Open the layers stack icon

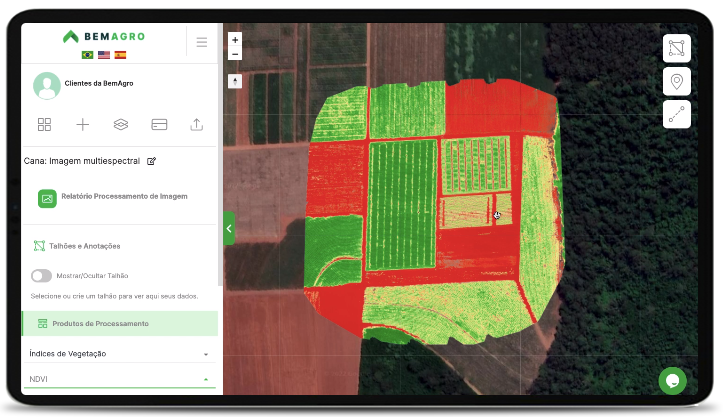(121, 125)
